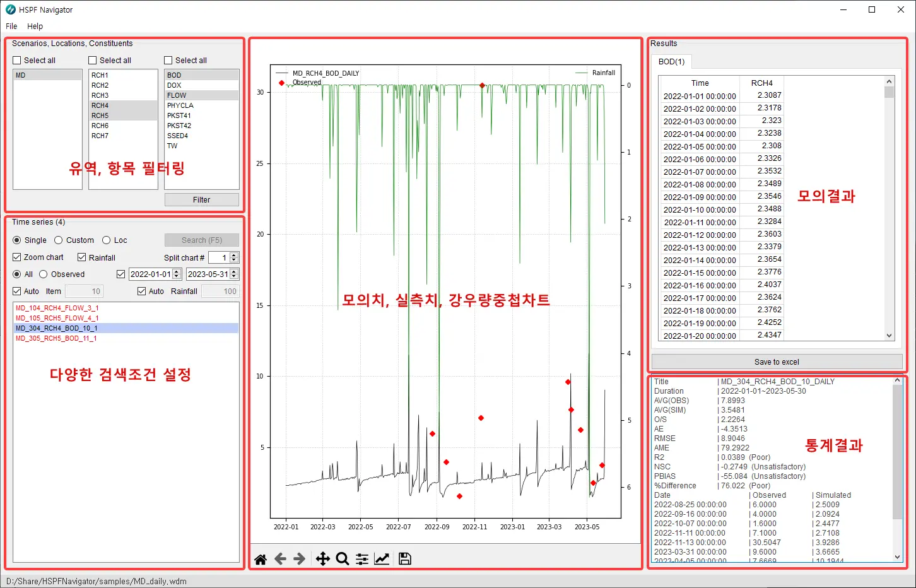Toggle the Auto Rainfall checkbox

142,291
